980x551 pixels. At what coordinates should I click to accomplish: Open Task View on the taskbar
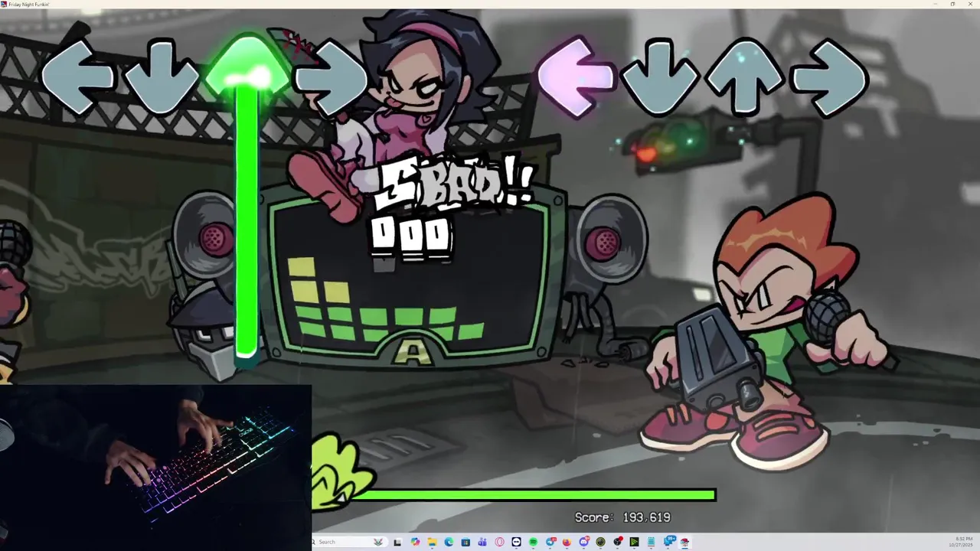(x=397, y=542)
